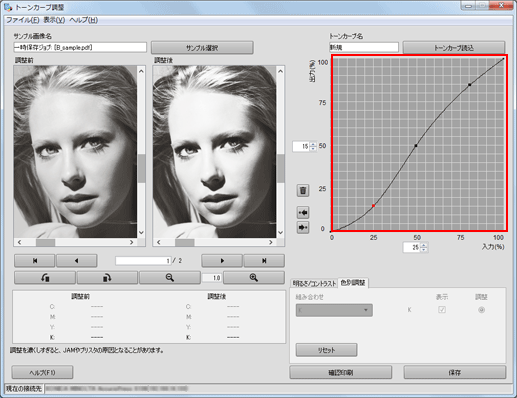
Task: Open the 表示(V) menu
Action: pyautogui.click(x=54, y=20)
